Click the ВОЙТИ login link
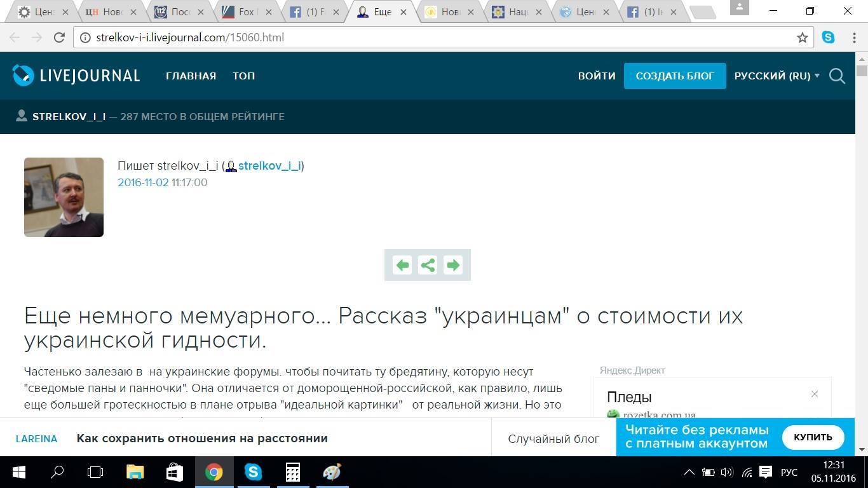Image resolution: width=868 pixels, height=488 pixels. pos(597,76)
